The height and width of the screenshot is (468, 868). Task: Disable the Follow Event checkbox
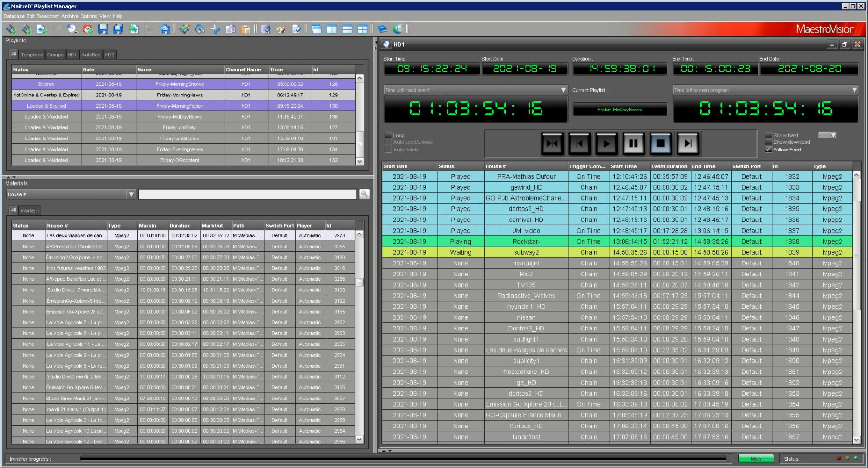click(x=769, y=150)
